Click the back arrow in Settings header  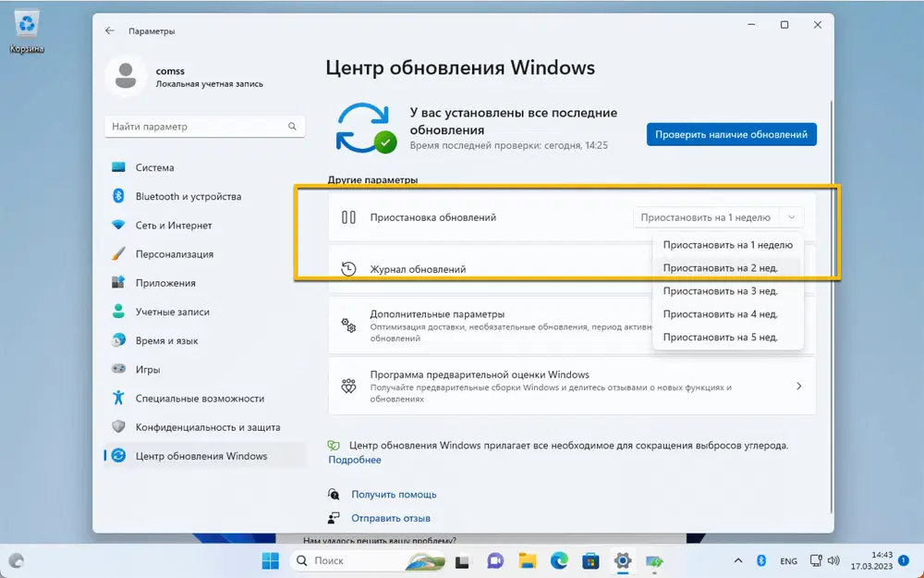tap(110, 31)
